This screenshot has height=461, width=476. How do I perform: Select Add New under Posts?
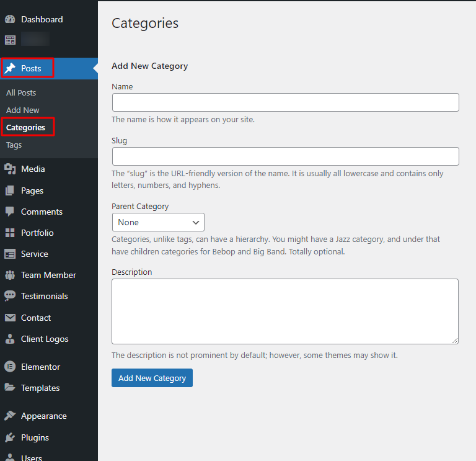pos(23,110)
